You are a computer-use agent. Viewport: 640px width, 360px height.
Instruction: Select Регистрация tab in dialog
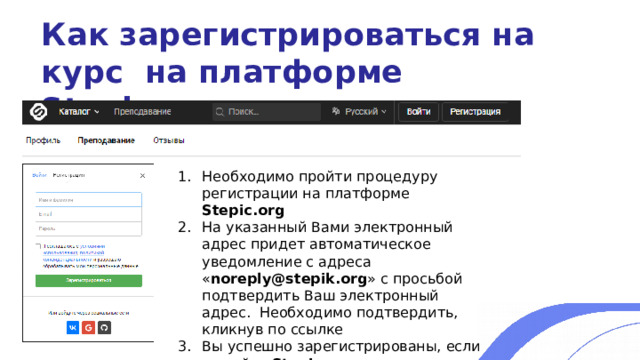pos(69,175)
